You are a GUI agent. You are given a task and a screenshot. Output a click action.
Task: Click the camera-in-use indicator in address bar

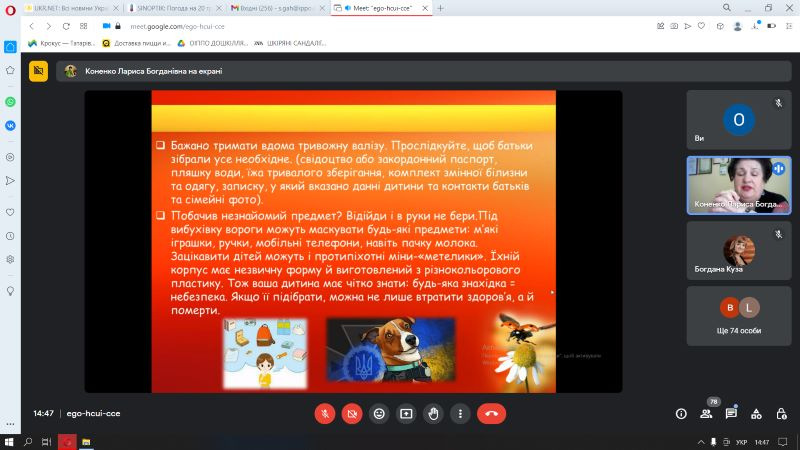(x=106, y=26)
